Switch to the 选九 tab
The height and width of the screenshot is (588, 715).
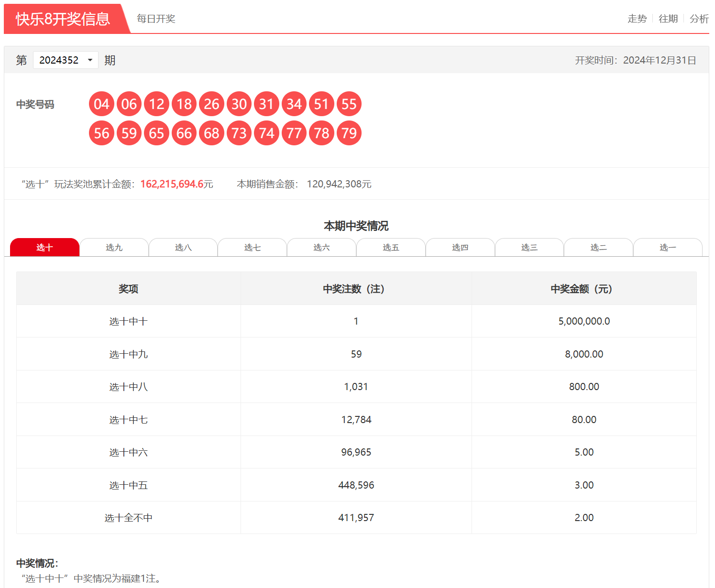tap(114, 247)
